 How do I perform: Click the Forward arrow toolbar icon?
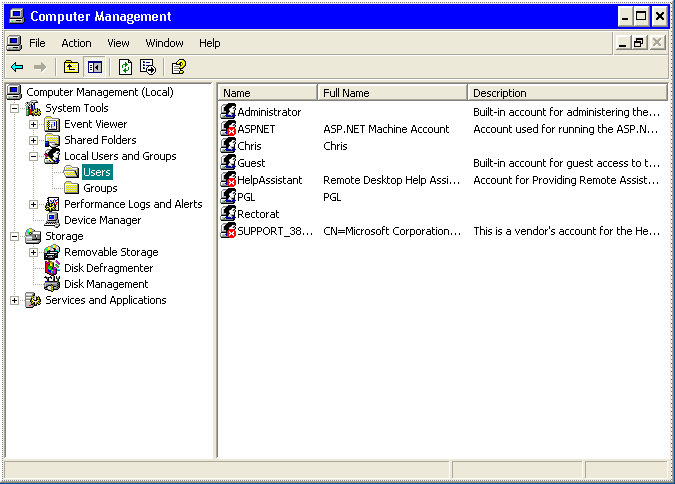[40, 67]
